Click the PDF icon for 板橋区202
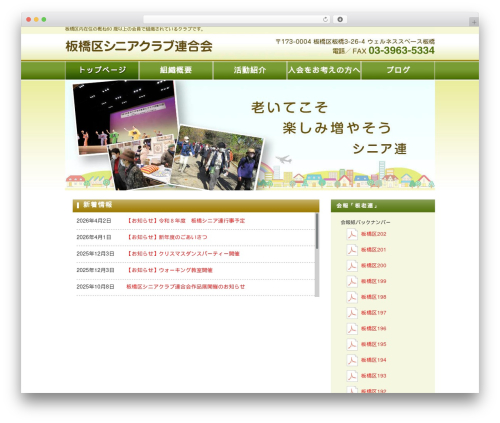500x423 pixels. coord(352,234)
